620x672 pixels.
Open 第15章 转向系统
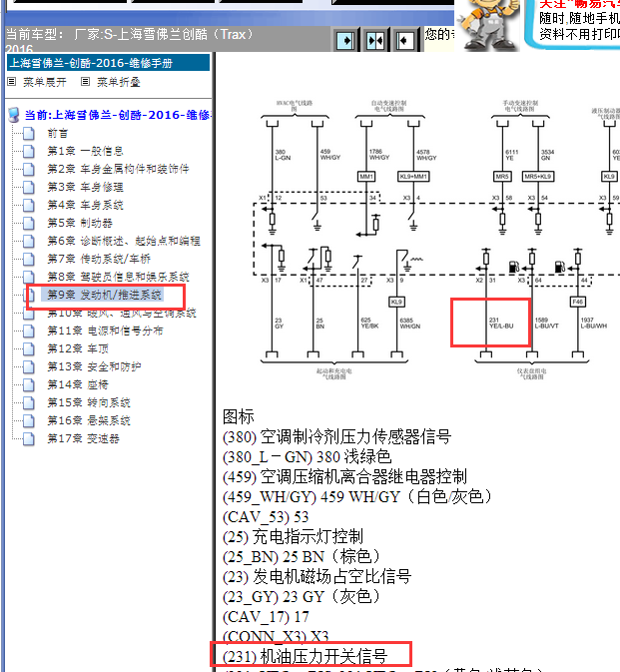(89, 402)
